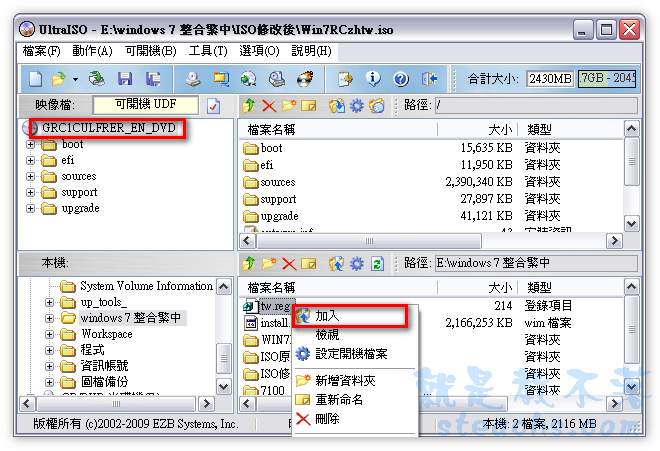Click the Help question mark icon
This screenshot has height=451, width=660.
401,79
